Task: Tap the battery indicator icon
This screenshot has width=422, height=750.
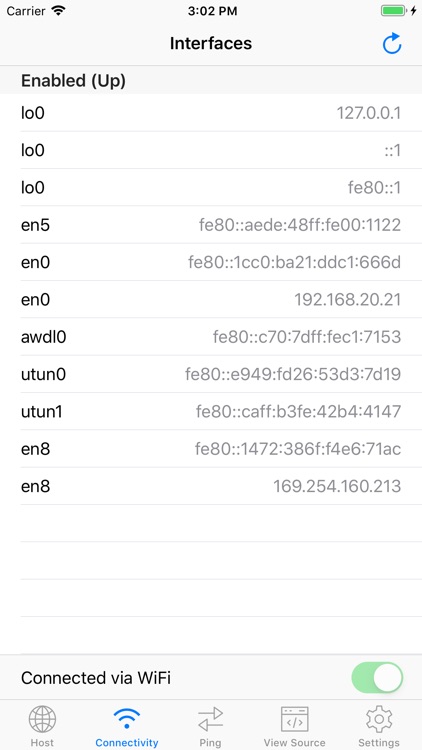Action: coord(394,11)
